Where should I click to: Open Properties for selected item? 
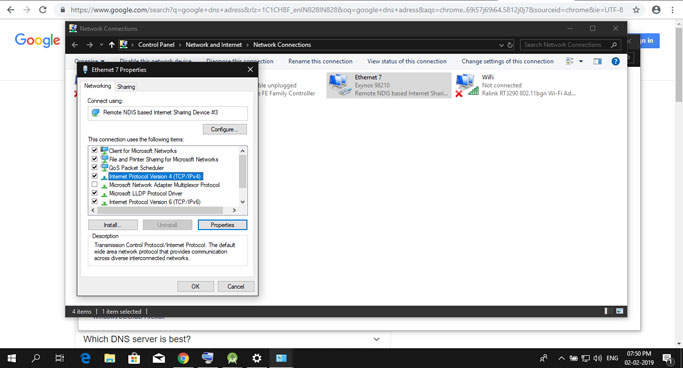[223, 225]
